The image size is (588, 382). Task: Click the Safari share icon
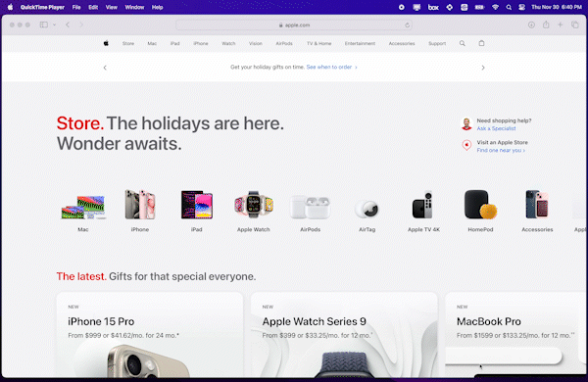[546, 24]
